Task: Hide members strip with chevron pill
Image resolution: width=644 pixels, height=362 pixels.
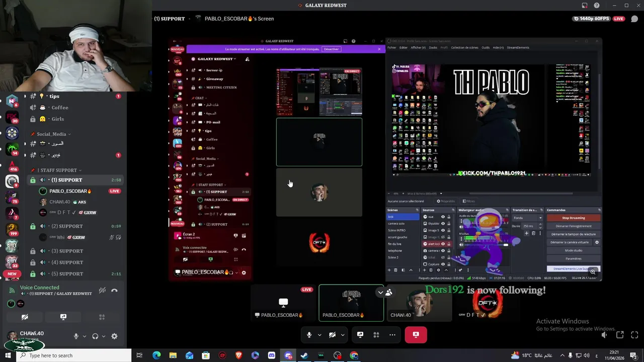Action: (384, 292)
